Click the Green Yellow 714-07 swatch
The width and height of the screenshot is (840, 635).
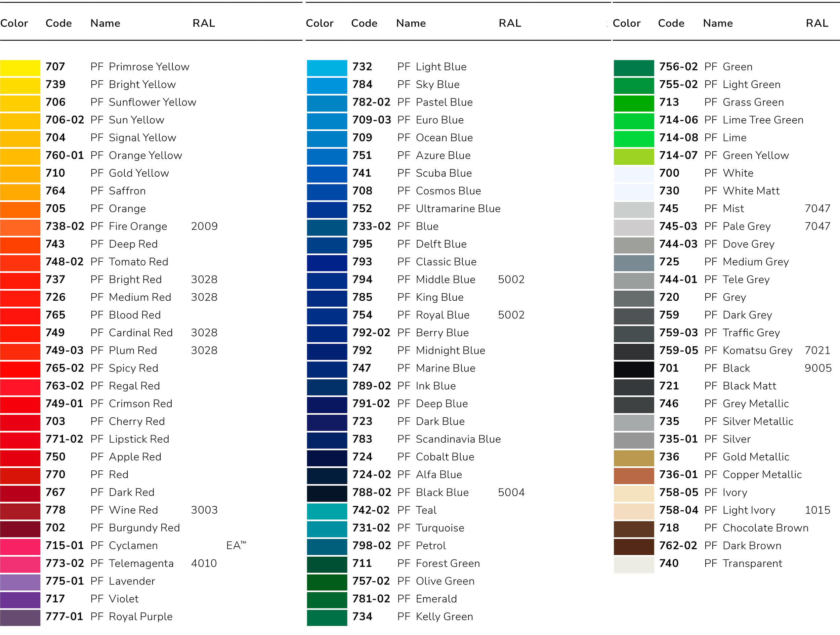pyautogui.click(x=634, y=157)
